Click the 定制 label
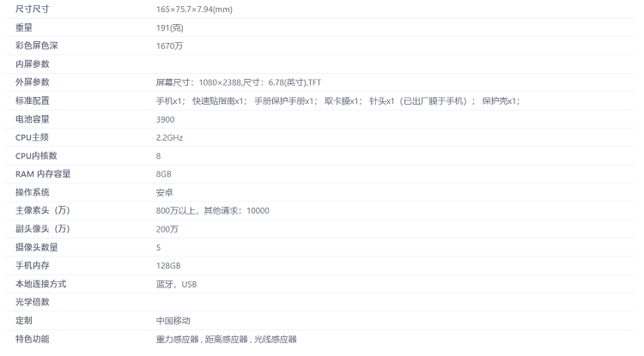 [24, 320]
